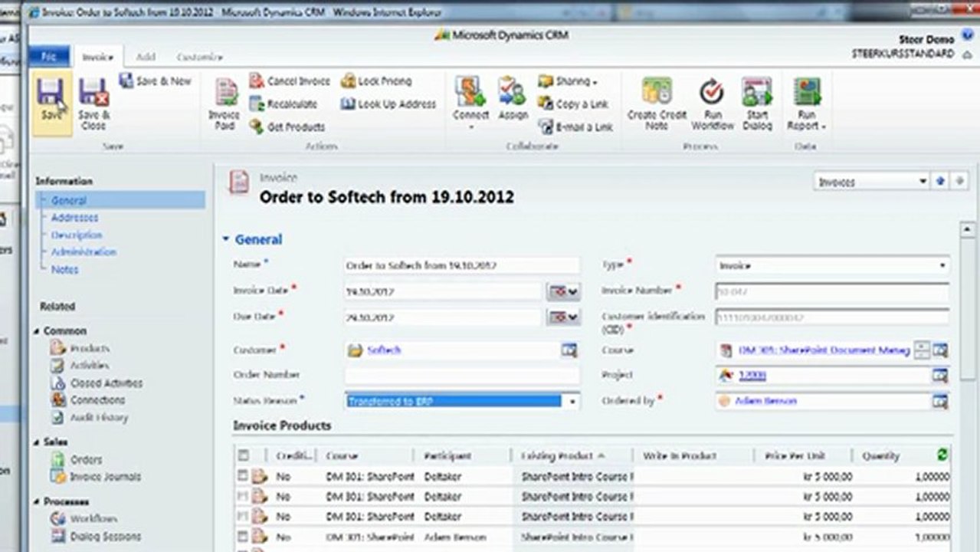This screenshot has height=552, width=980.
Task: Click the Order Number input field
Action: click(x=462, y=376)
